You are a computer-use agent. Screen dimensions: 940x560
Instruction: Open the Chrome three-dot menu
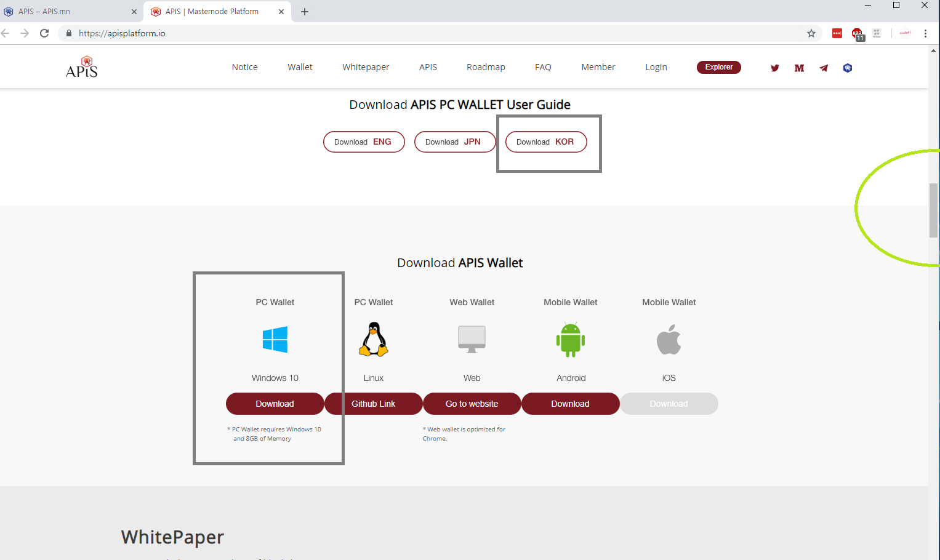(925, 33)
